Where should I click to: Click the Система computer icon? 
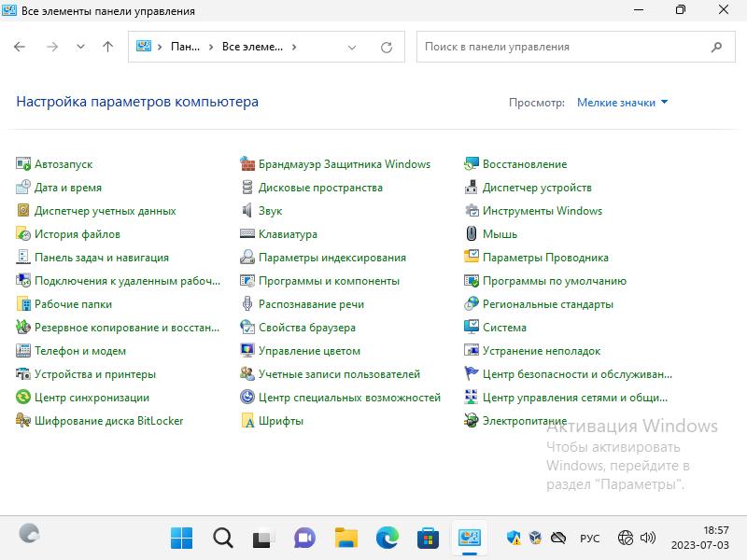[x=472, y=328]
